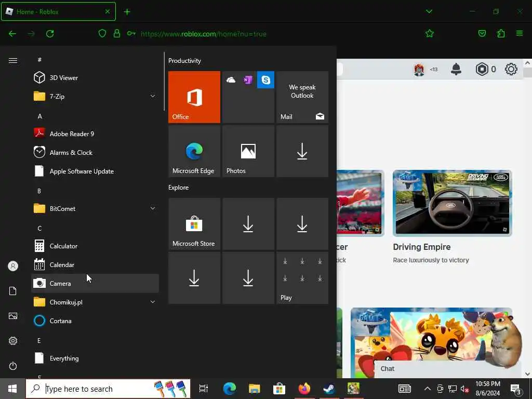Click the tracking protection shield icon

(x=102, y=33)
